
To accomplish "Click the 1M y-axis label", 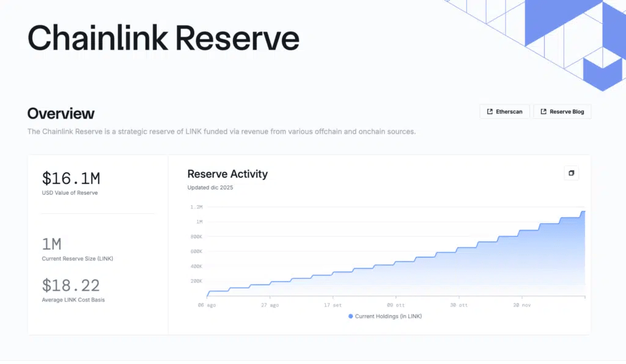I will (199, 222).
